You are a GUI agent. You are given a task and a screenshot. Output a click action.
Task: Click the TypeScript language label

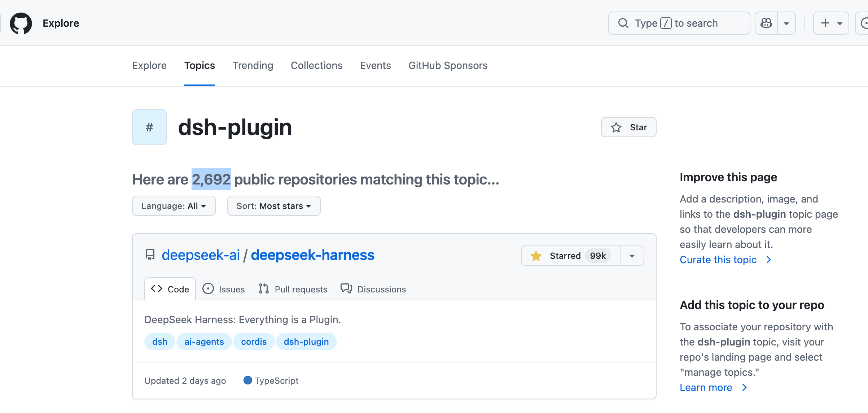(271, 381)
